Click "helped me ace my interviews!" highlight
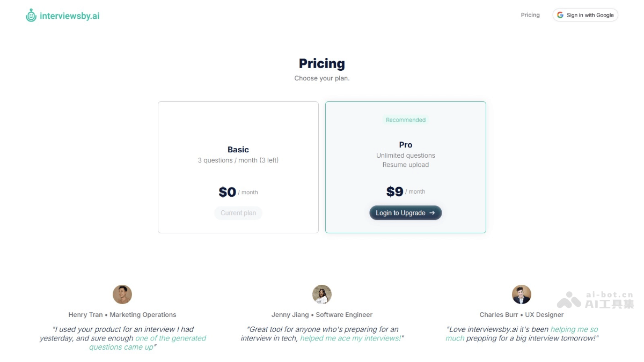The image size is (644, 362). pos(350,338)
